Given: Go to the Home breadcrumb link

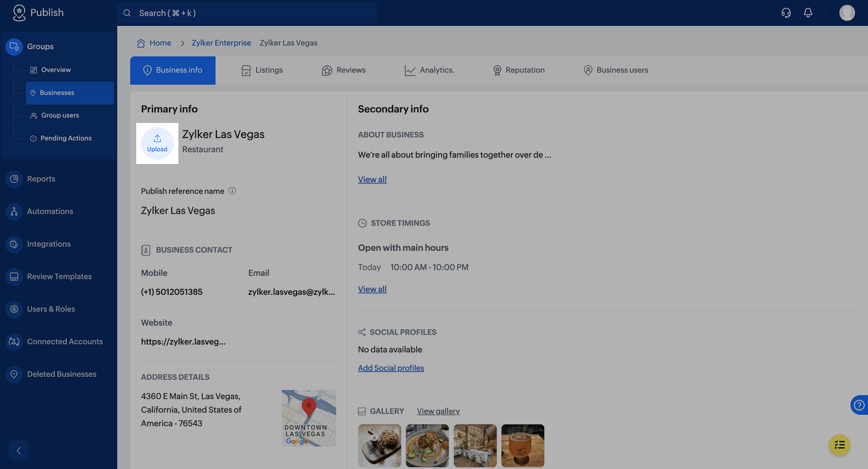Looking at the screenshot, I should click(x=160, y=43).
